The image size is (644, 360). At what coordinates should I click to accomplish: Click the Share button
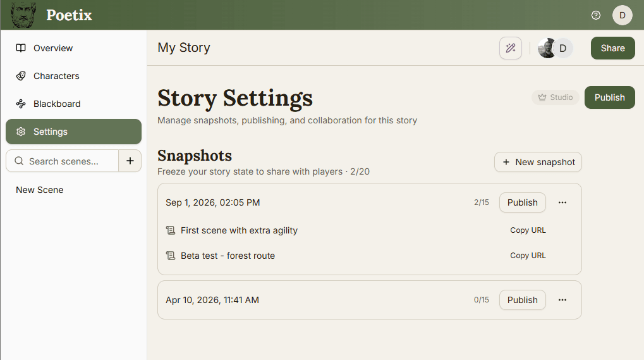613,48
